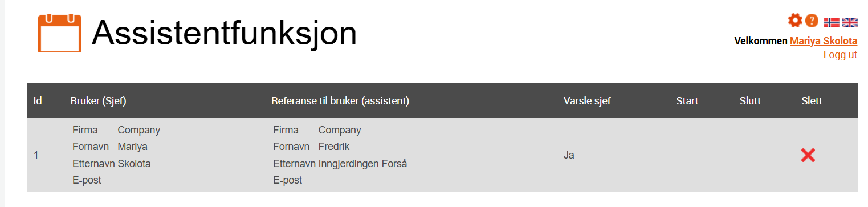Click the Slett column header
This screenshot has height=207, width=868.
coord(812,101)
